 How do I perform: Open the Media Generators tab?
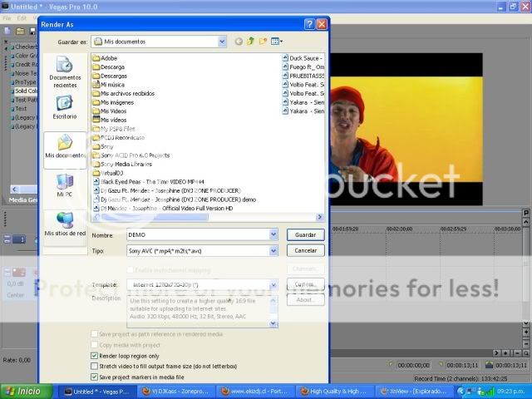pos(22,199)
